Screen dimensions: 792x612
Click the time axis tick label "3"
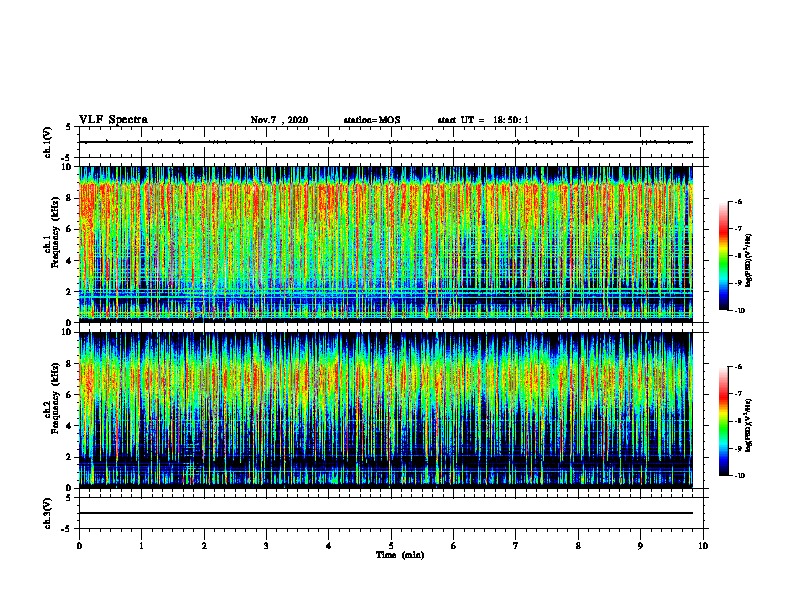tap(266, 546)
